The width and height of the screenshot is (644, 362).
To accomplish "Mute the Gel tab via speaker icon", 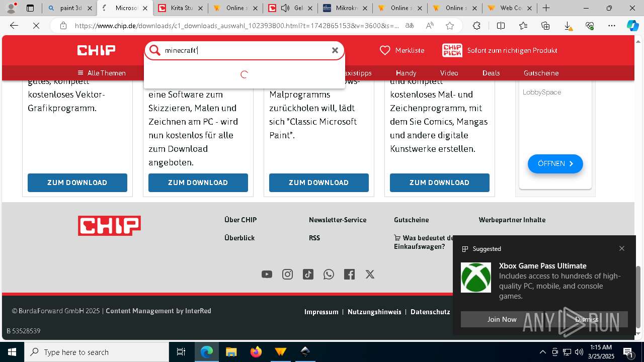I will coord(286,8).
